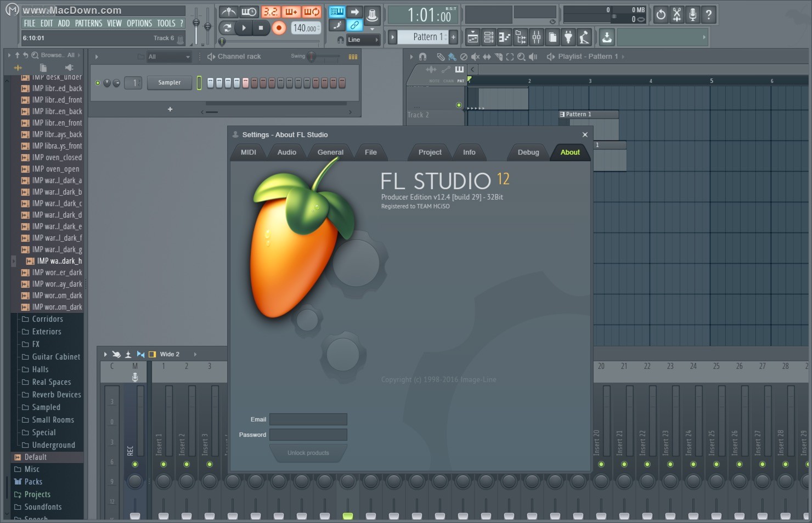The image size is (812, 523).
Task: Add a channel with the plus button
Action: click(x=170, y=109)
